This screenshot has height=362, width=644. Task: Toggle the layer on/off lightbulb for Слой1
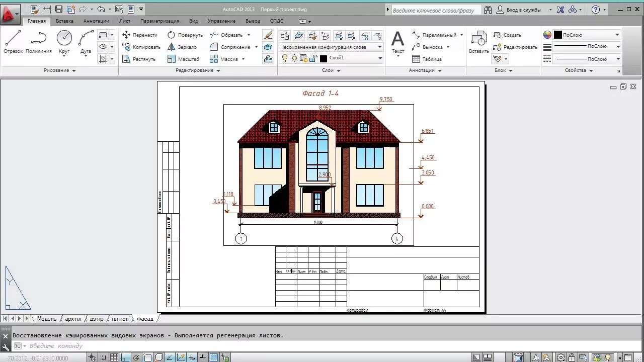tap(284, 58)
